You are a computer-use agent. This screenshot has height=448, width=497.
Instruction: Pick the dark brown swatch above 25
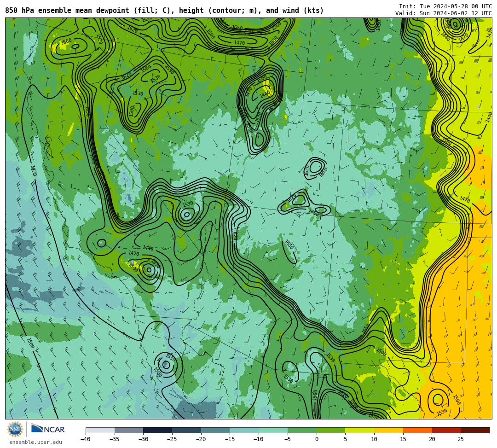[x=475, y=430]
